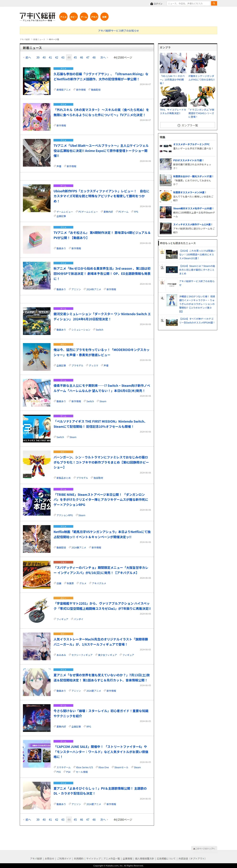Open ranked #1 news Steam101選 link
Screen dimensions: 237x868
(x=197, y=255)
